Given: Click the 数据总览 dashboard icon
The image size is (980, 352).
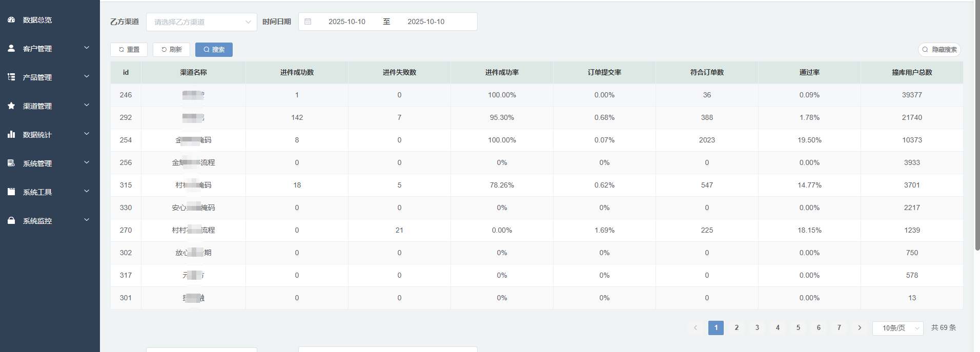Looking at the screenshot, I should coord(11,20).
